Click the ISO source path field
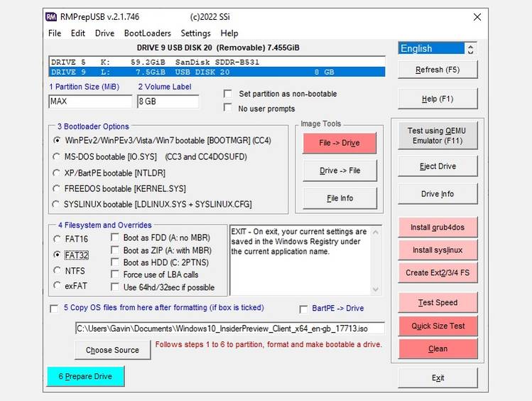The image size is (532, 401). click(230, 328)
